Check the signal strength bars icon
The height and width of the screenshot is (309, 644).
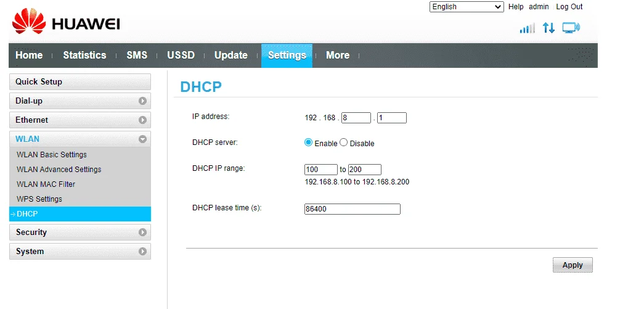(528, 28)
